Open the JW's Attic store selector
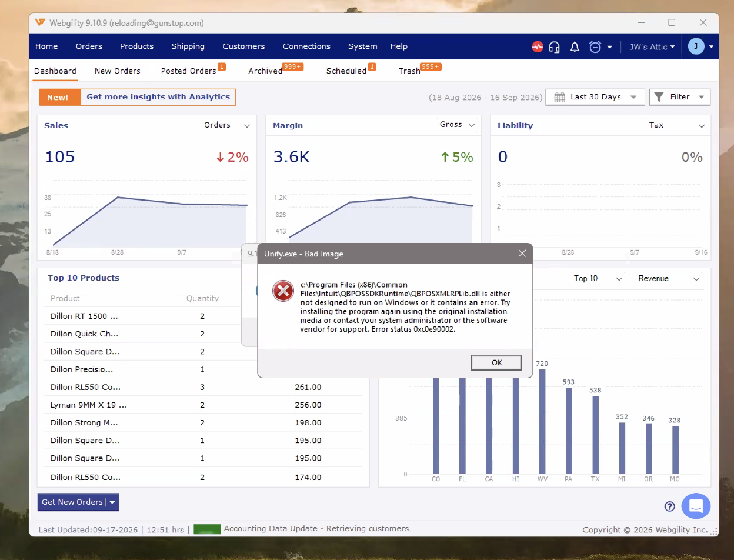This screenshot has height=560, width=734. [652, 46]
